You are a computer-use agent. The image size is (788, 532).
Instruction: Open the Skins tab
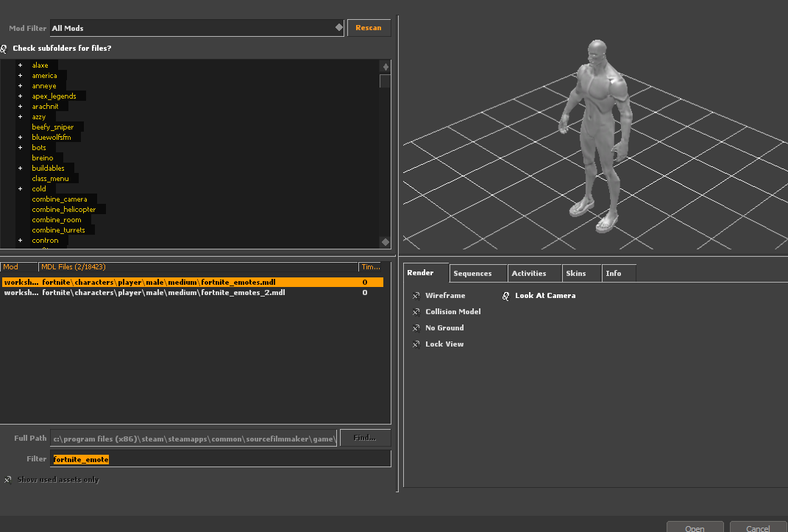(575, 274)
